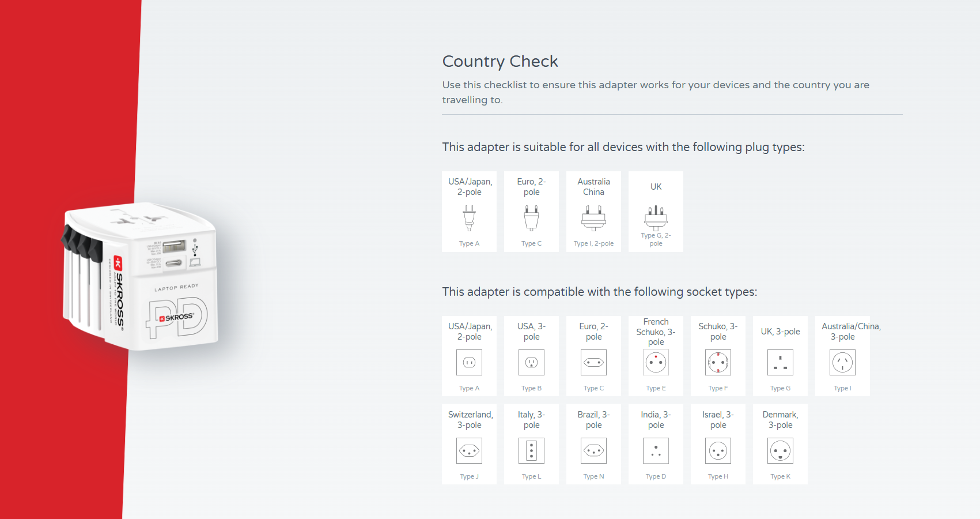The width and height of the screenshot is (980, 519).
Task: Click the Australia/China Type I socket icon
Action: [x=842, y=363]
